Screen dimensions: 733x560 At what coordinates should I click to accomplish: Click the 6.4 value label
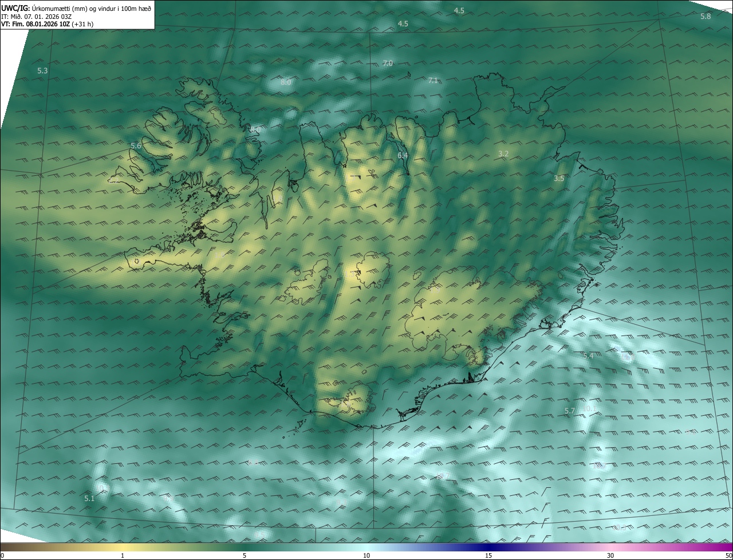(403, 156)
